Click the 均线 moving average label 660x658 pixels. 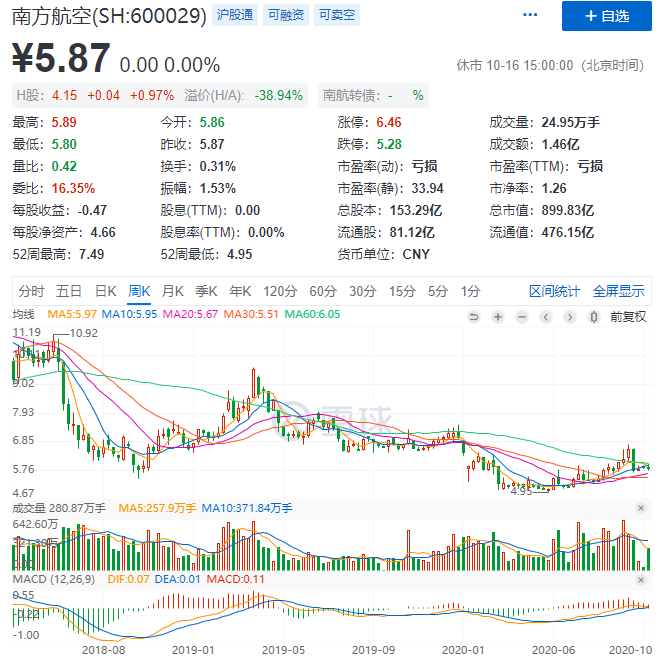(24, 314)
